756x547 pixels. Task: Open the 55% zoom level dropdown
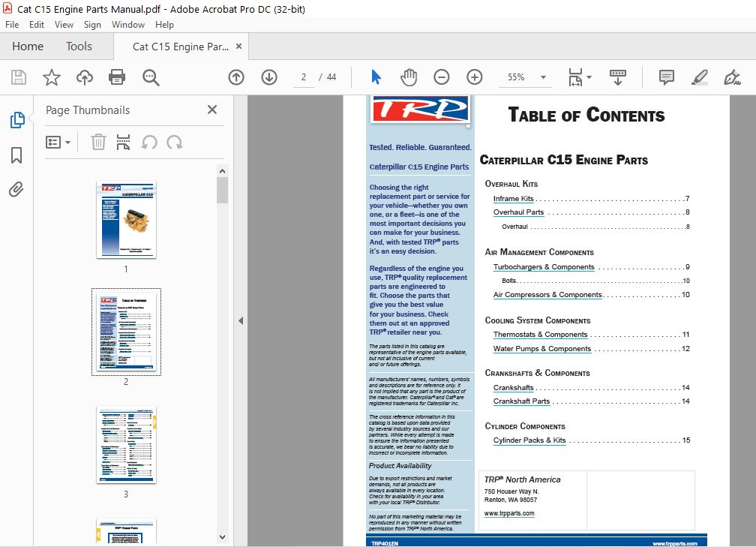coord(543,77)
